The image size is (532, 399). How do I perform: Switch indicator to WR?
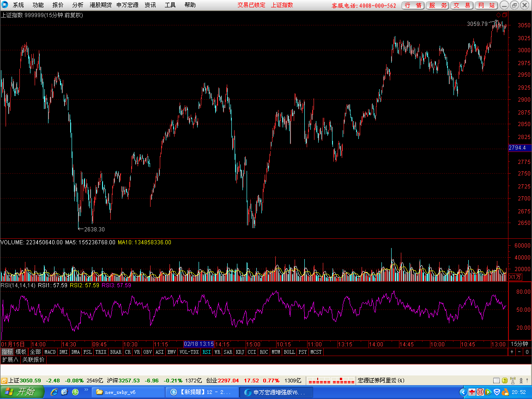click(217, 352)
